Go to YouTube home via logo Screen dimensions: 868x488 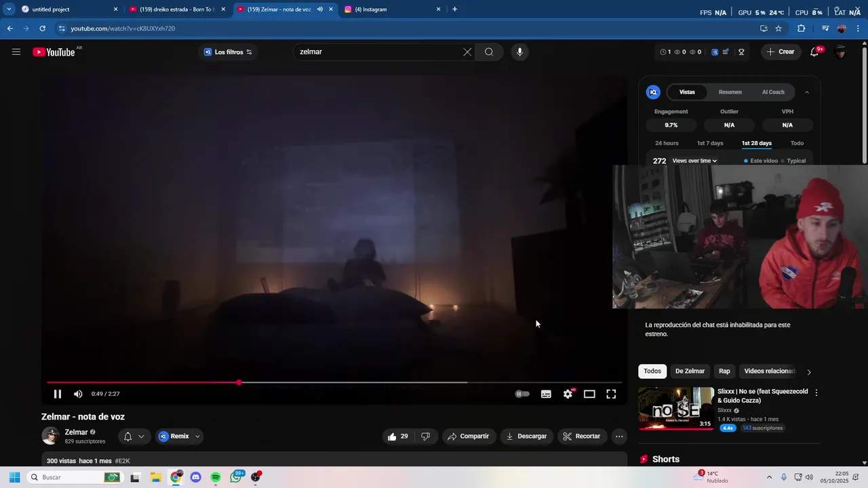click(x=54, y=52)
